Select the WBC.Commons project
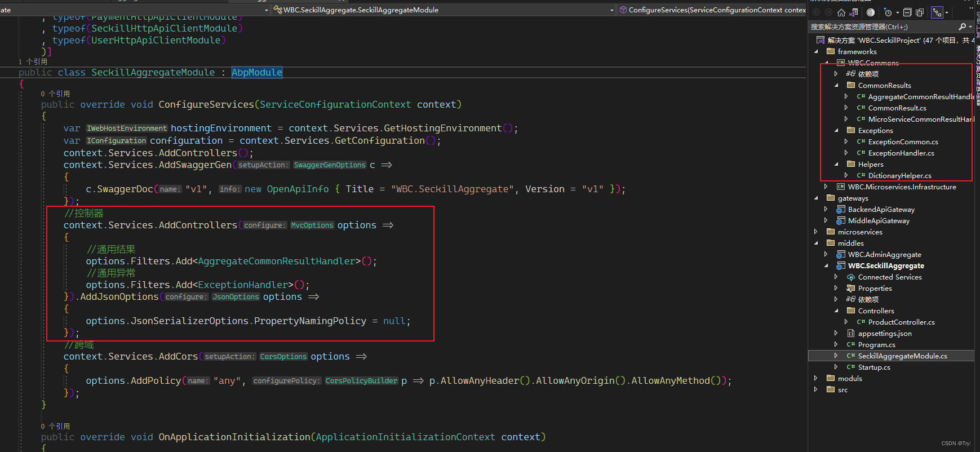 873,63
